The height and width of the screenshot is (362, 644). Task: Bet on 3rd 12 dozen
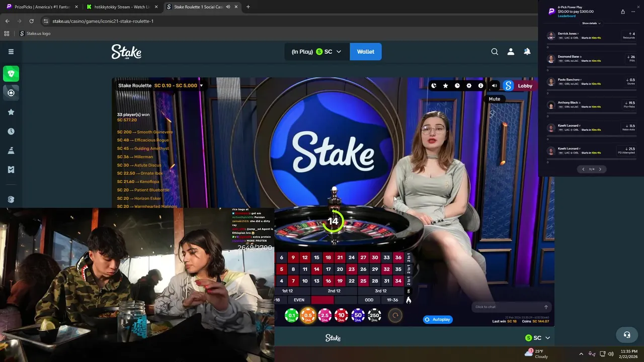pyautogui.click(x=381, y=291)
